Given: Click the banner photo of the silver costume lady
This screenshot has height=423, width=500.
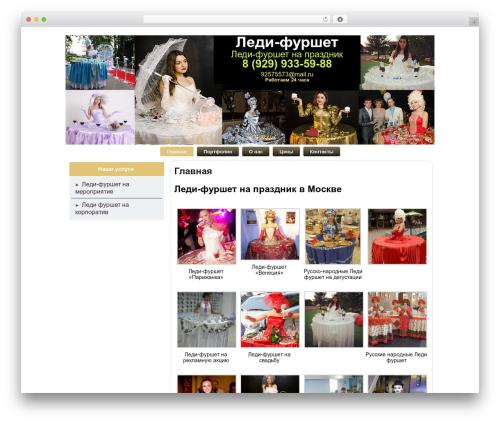Looking at the screenshot, I should [x=254, y=117].
